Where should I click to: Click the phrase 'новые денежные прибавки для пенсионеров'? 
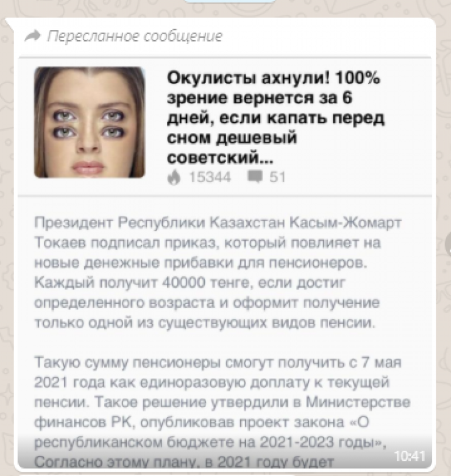201,263
